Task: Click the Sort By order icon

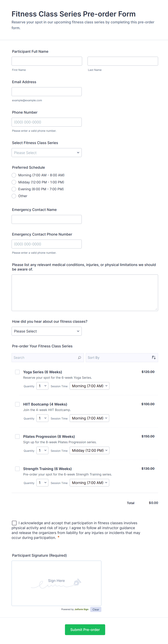Action: tap(154, 358)
